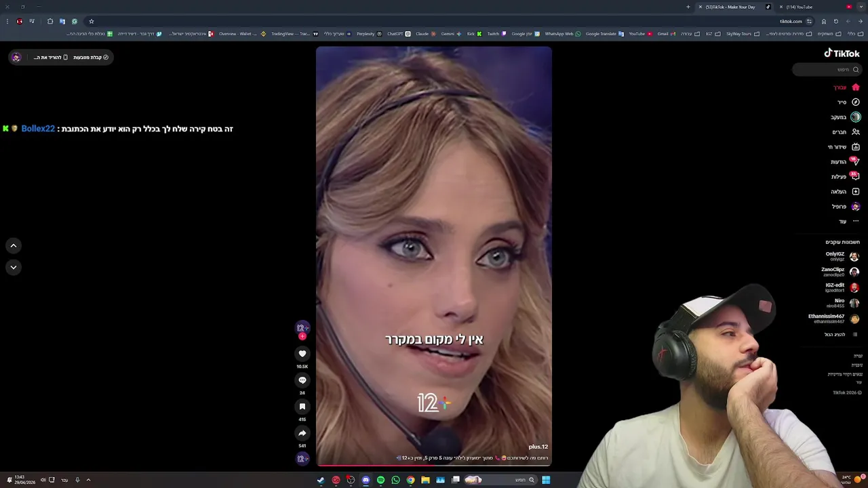The image size is (868, 488).
Task: Open the Messages (הודעות) inbox
Action: [x=845, y=162]
